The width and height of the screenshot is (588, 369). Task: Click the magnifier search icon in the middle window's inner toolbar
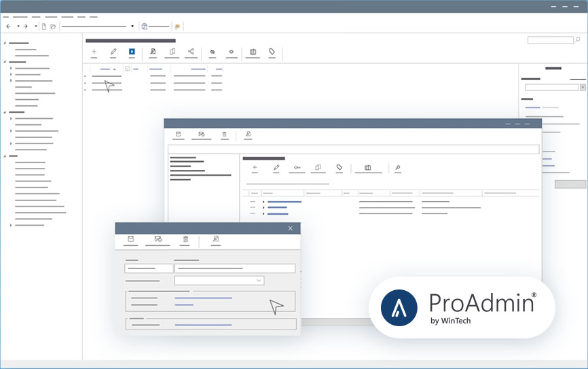(398, 167)
